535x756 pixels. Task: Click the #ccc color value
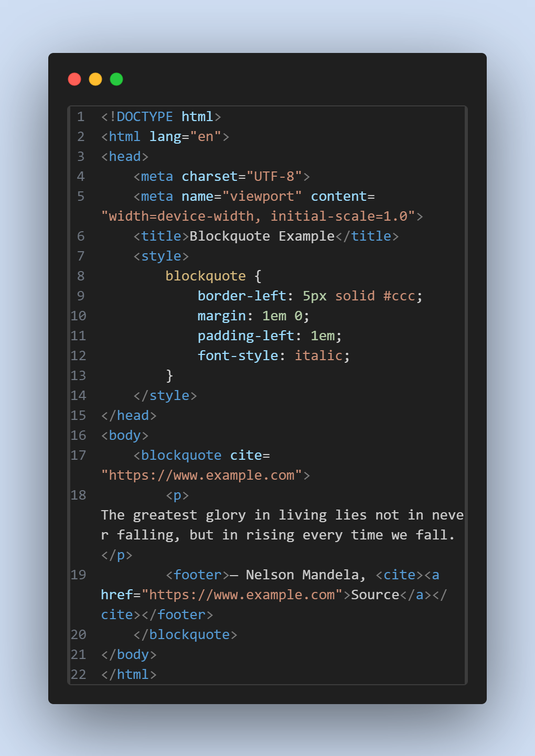[399, 296]
